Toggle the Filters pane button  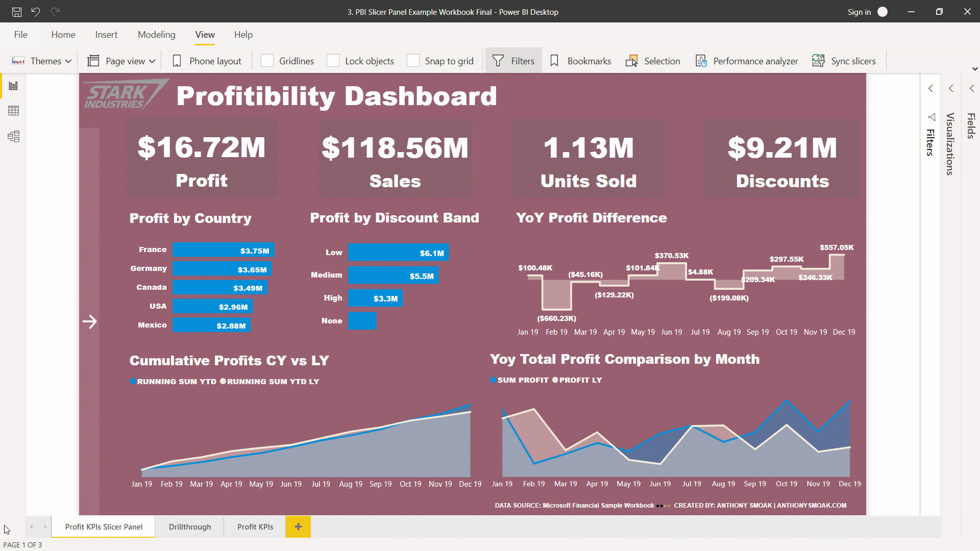513,60
